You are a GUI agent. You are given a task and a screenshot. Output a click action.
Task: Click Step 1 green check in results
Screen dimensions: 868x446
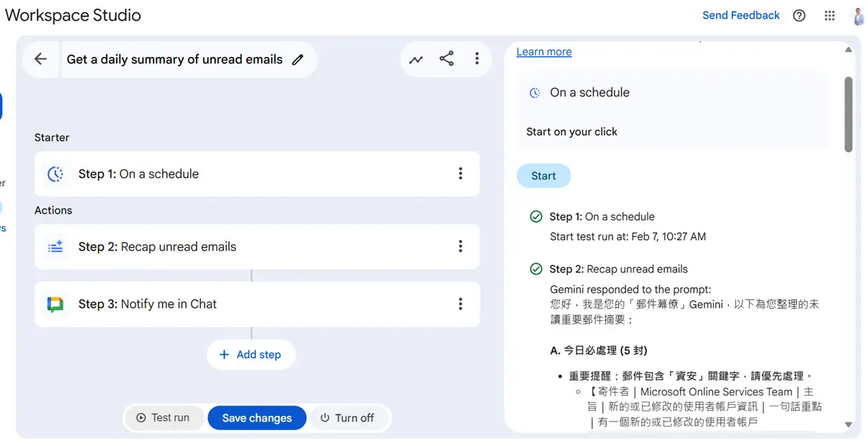(536, 216)
